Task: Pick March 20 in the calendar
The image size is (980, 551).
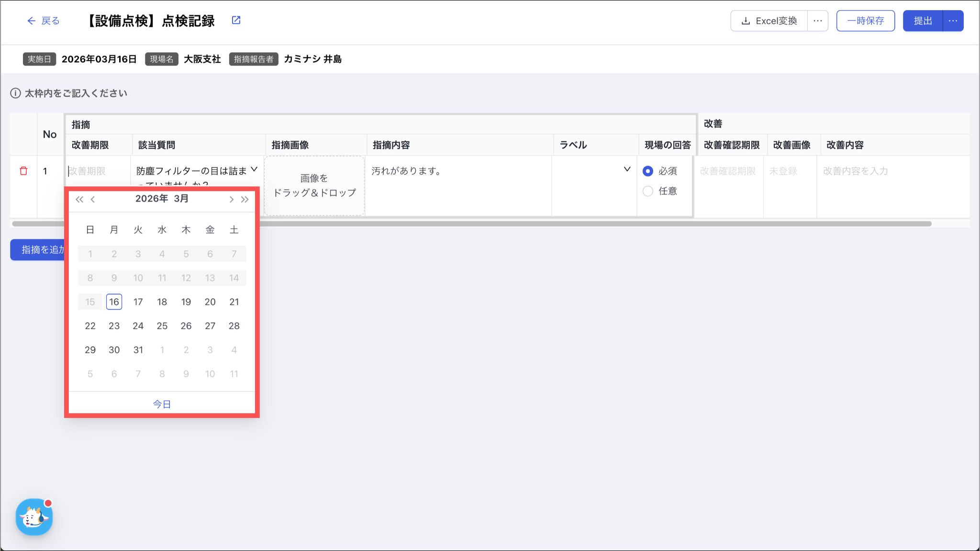Action: pos(210,302)
